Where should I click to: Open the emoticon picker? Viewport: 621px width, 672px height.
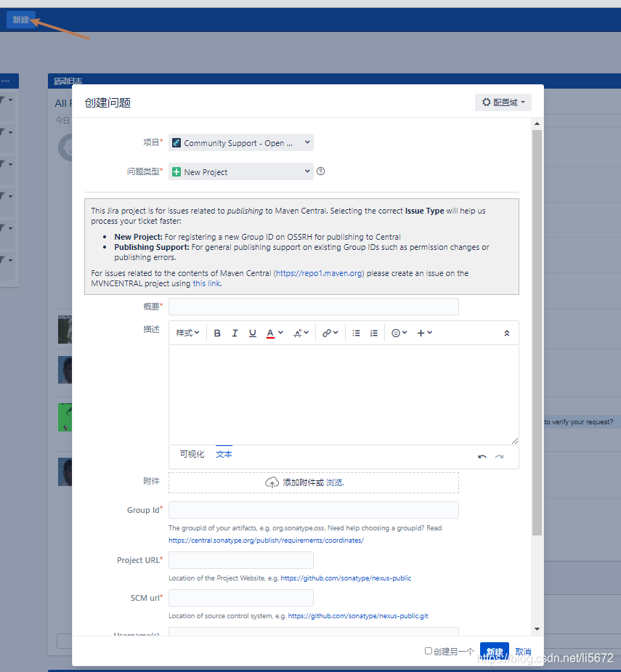[399, 333]
